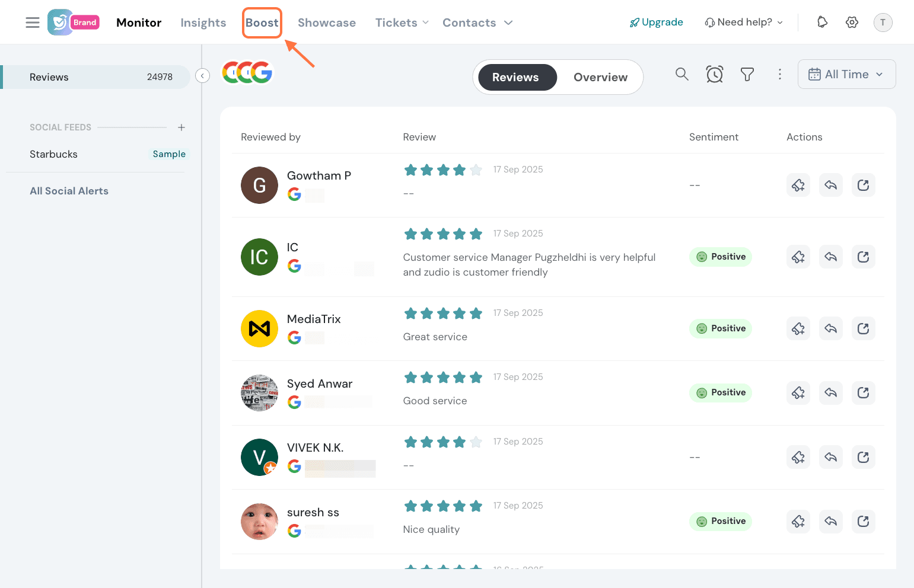Viewport: 914px width, 588px height.
Task: Click reply arrow for Gowtham P review
Action: click(x=831, y=186)
